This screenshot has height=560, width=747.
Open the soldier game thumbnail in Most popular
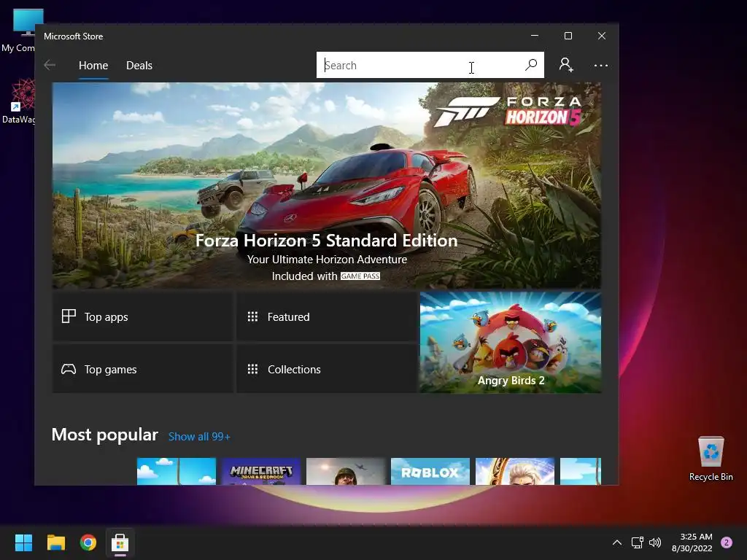coord(345,472)
